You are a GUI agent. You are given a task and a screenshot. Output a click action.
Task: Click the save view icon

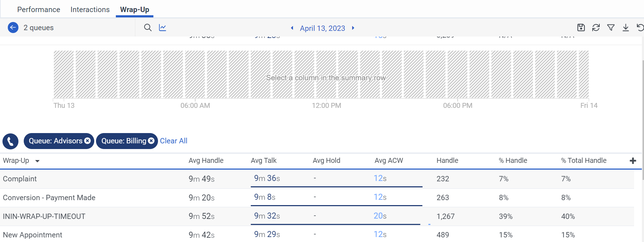(x=581, y=28)
